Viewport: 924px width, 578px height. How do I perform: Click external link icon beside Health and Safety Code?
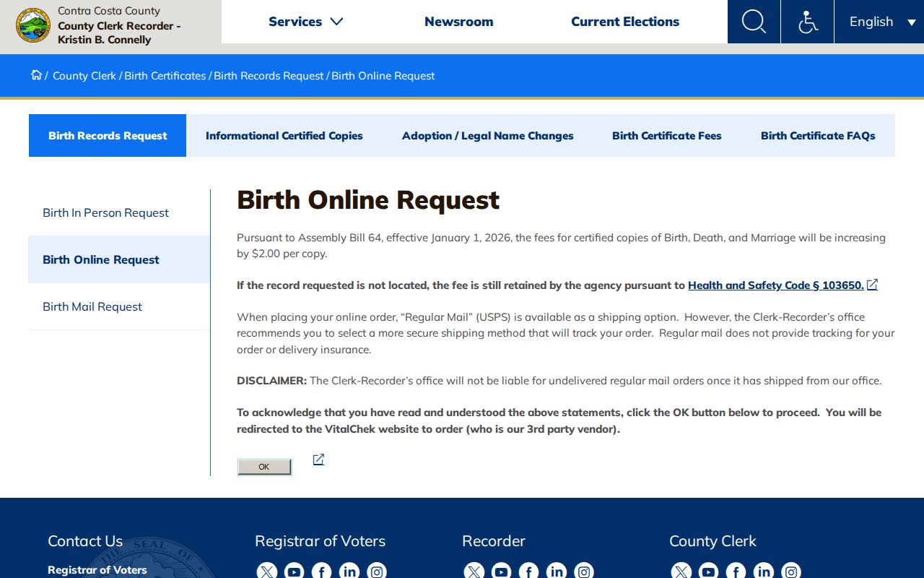click(872, 285)
